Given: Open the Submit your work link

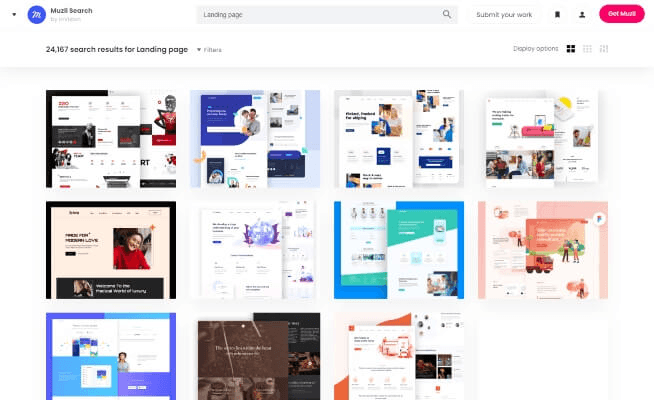Looking at the screenshot, I should coord(504,15).
